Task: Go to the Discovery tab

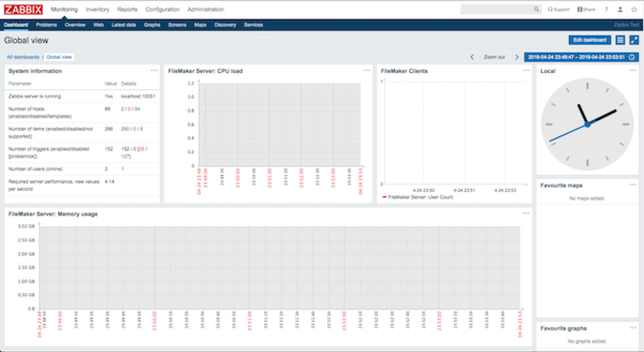Action: tap(225, 25)
